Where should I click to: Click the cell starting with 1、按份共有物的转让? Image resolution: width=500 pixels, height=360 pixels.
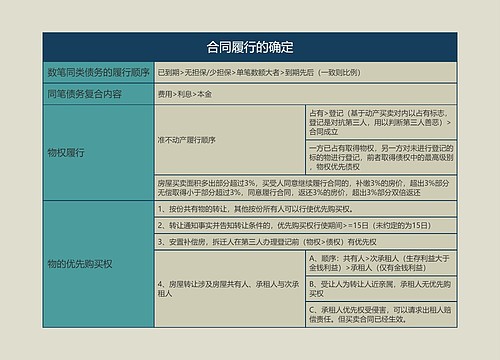(x=305, y=209)
